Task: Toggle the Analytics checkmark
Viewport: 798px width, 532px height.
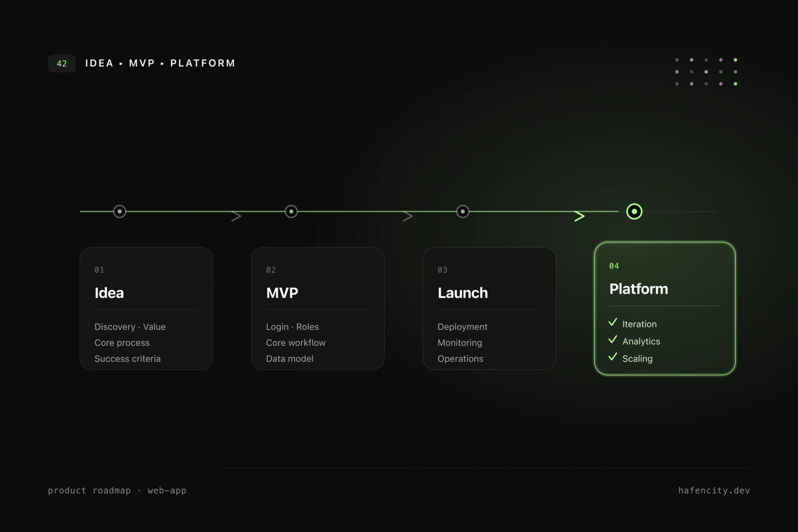Action: (x=613, y=340)
